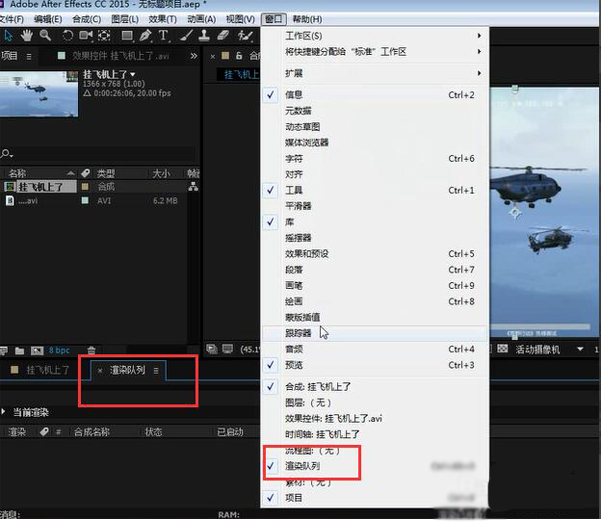Viewport: 601px width, 523px height.
Task: Click the 8 bpc color depth button
Action: (59, 350)
